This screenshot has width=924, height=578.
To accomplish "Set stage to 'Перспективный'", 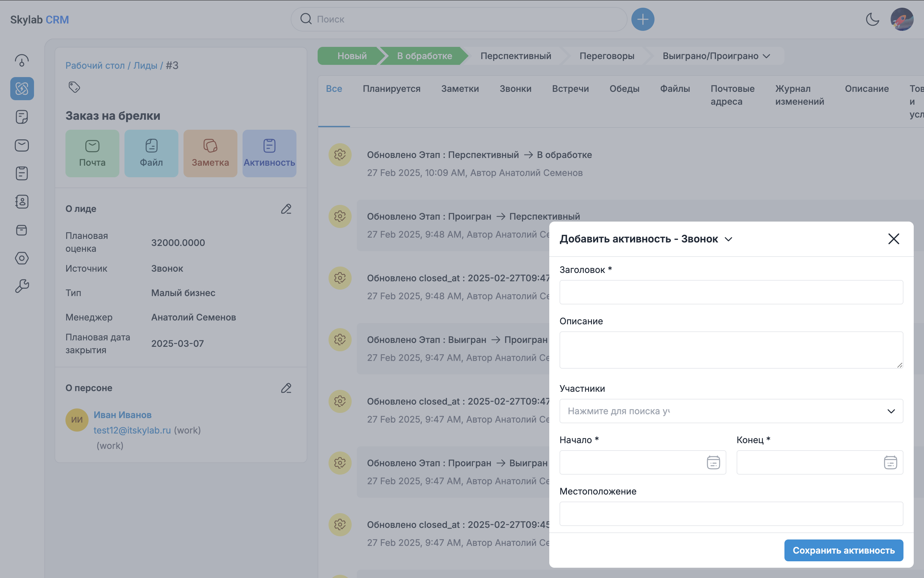I will (x=516, y=56).
